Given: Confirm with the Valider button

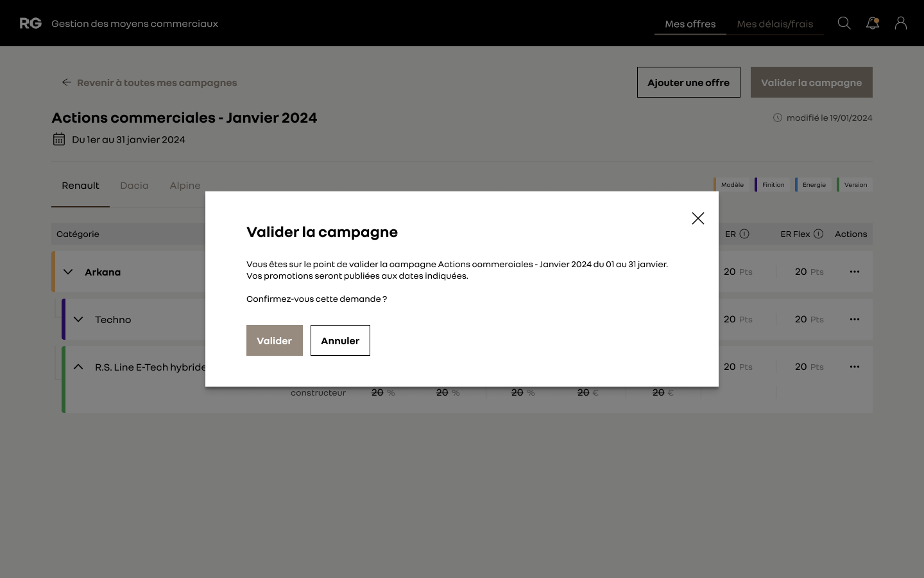Looking at the screenshot, I should click(275, 340).
